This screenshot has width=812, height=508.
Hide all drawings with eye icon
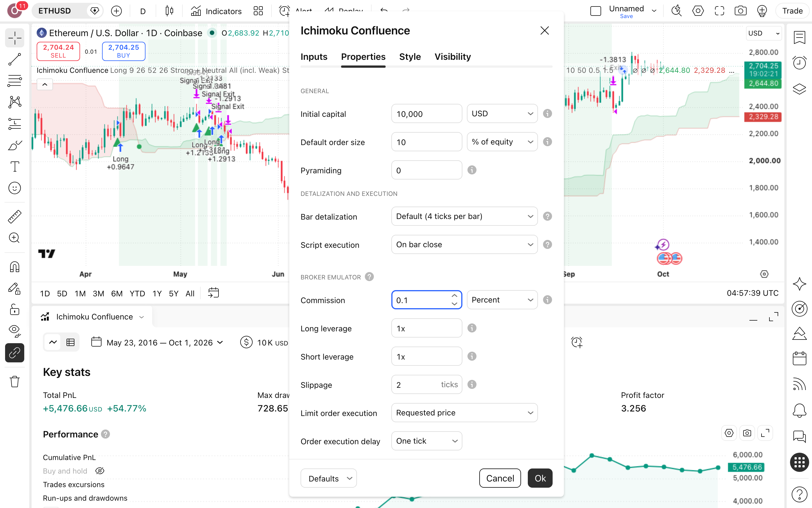pyautogui.click(x=14, y=331)
